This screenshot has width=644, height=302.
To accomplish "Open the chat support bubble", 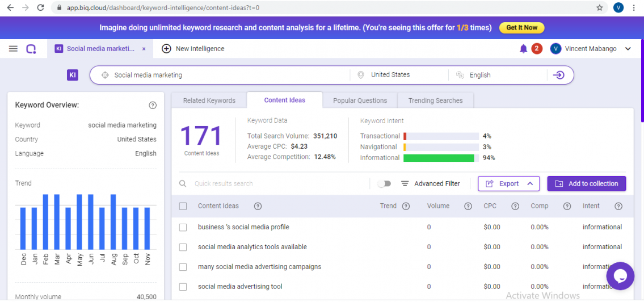I will pyautogui.click(x=620, y=276).
